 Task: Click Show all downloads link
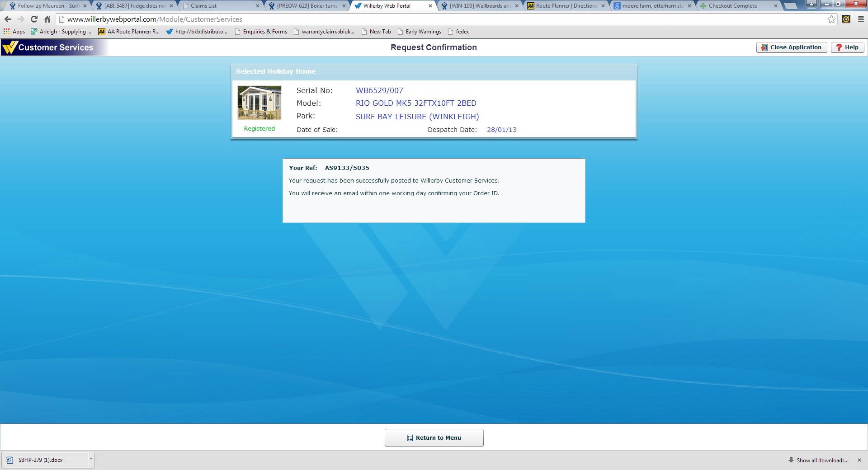coord(822,460)
